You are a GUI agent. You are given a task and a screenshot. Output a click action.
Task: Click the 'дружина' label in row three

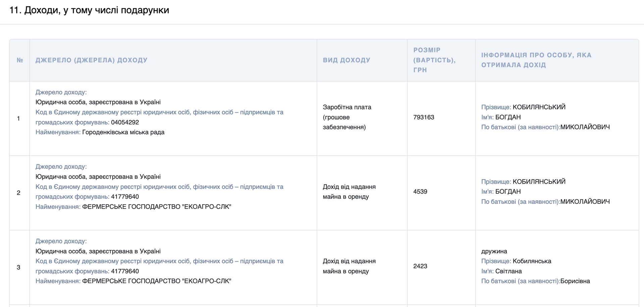pyautogui.click(x=494, y=251)
